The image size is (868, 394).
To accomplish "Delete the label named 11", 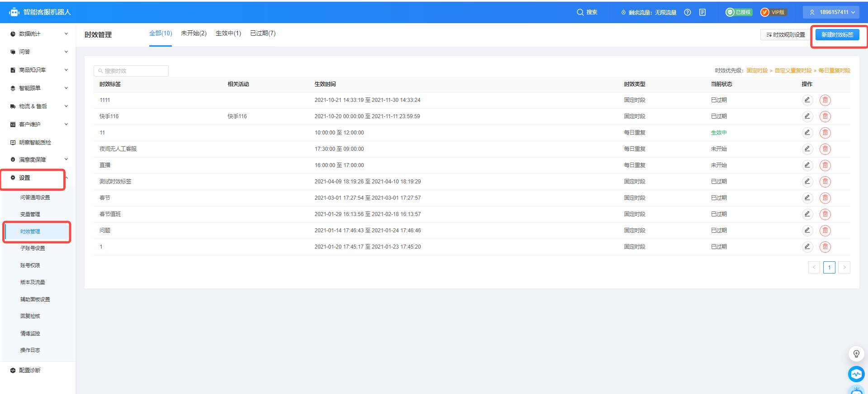I will (825, 133).
